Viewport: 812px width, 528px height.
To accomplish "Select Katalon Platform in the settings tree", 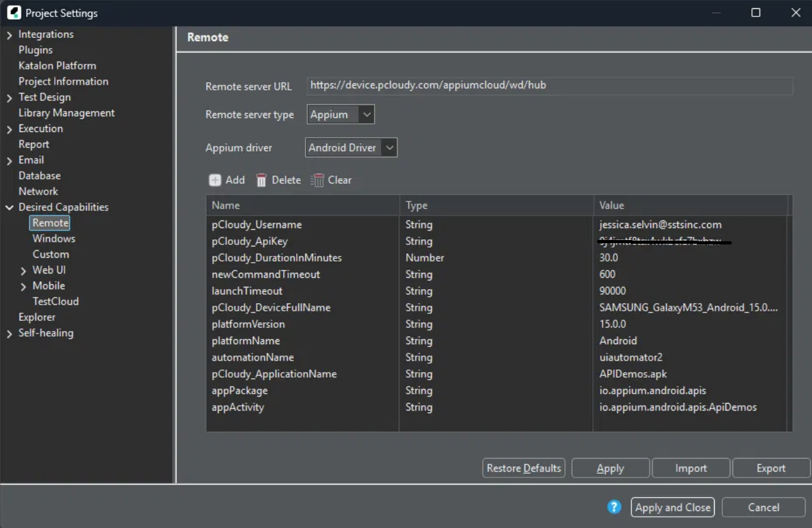I will 58,66.
